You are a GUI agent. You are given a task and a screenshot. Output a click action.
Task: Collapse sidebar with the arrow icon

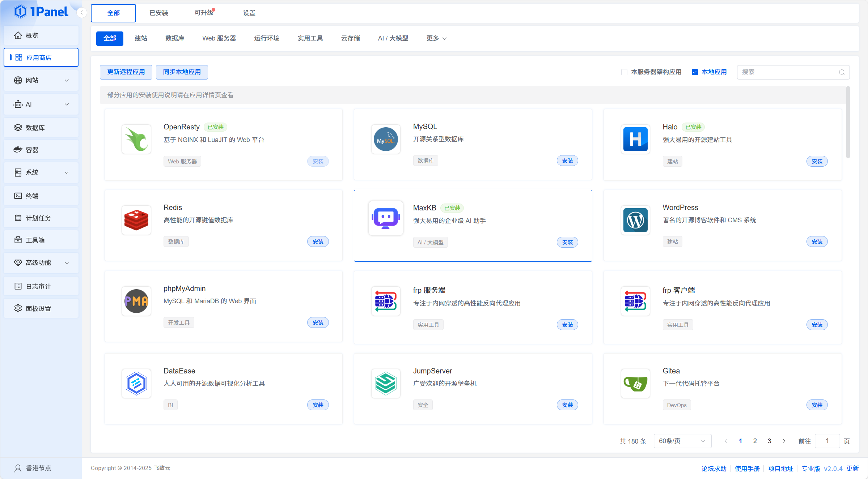tap(82, 13)
